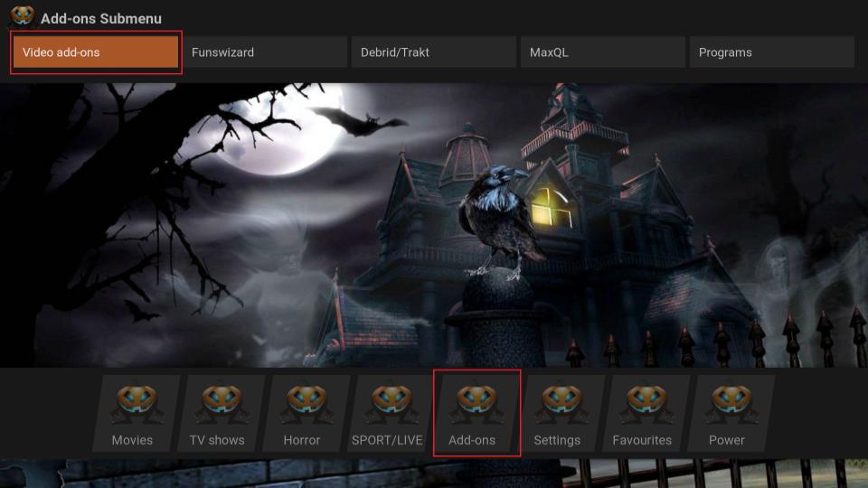Open the SPORT/LIVE menu label

click(x=387, y=440)
